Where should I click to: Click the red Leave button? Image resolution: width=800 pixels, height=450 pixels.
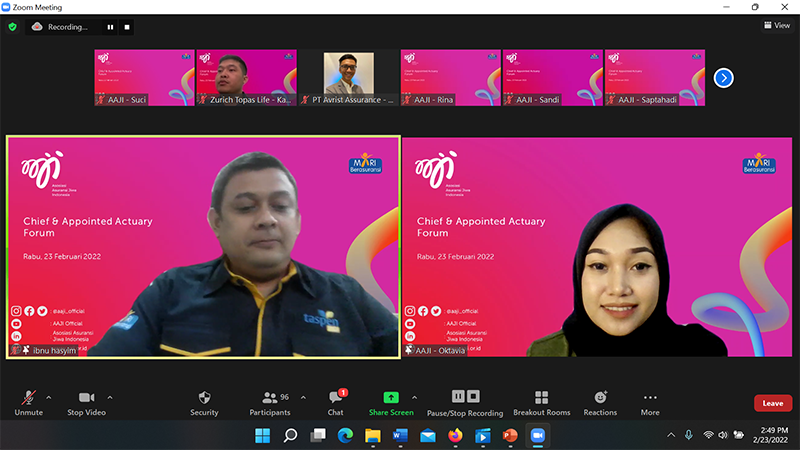click(772, 403)
